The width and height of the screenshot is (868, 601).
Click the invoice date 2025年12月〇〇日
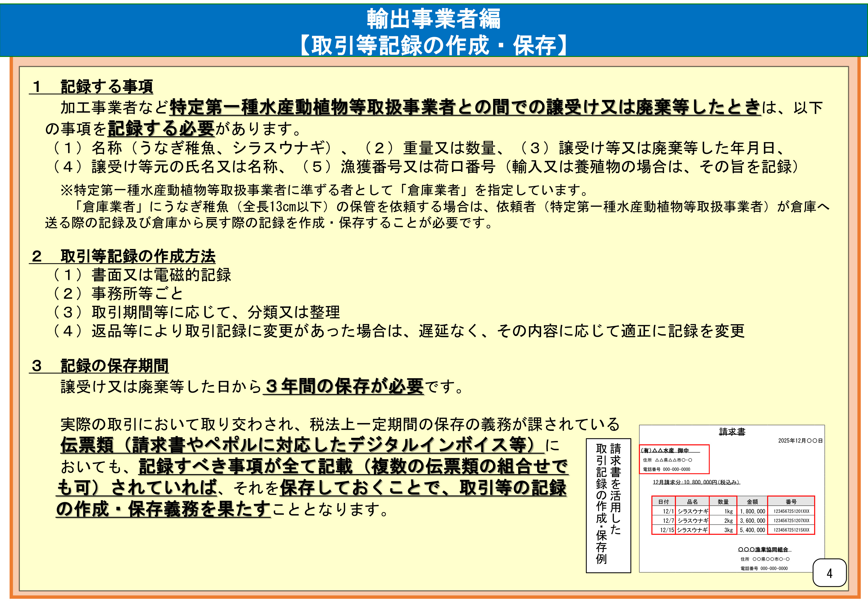point(800,440)
